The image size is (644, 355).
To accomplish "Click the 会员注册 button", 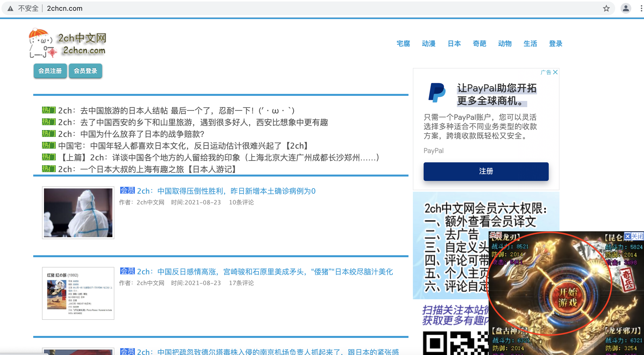I will pos(50,71).
